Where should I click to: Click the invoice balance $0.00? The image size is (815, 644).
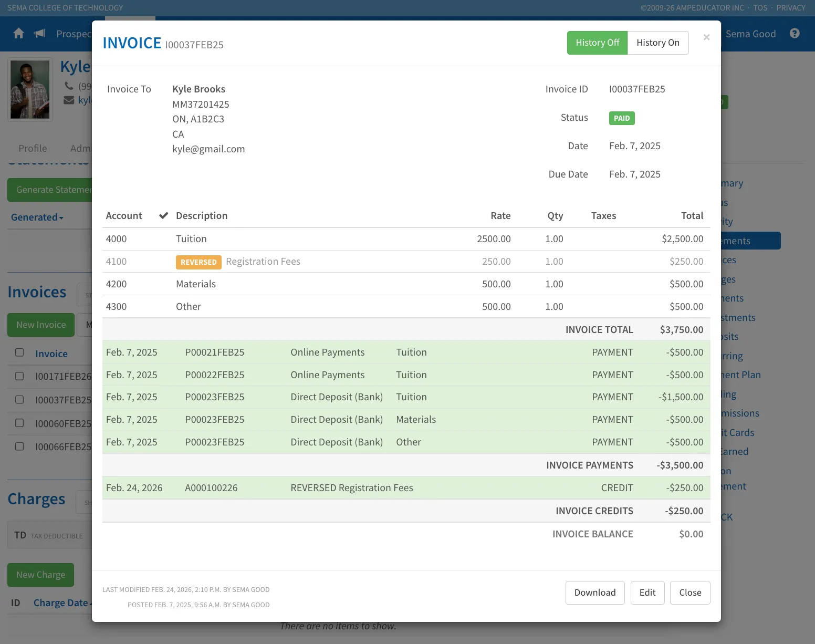[x=691, y=534]
